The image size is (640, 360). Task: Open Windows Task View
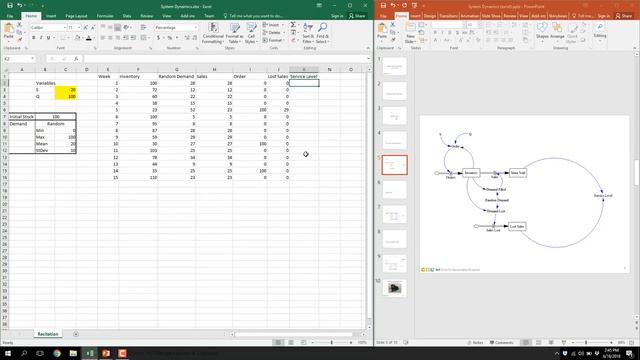[40, 353]
